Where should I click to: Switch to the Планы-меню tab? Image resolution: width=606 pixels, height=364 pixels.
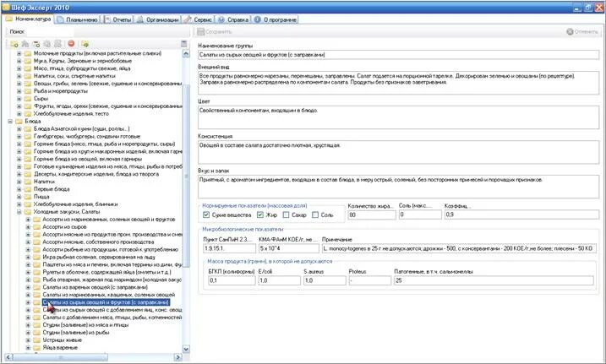77,19
